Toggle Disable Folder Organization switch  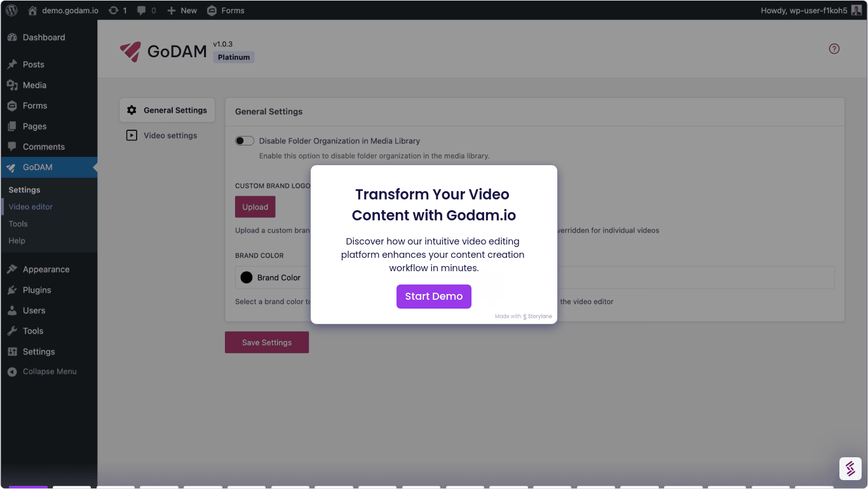point(245,141)
